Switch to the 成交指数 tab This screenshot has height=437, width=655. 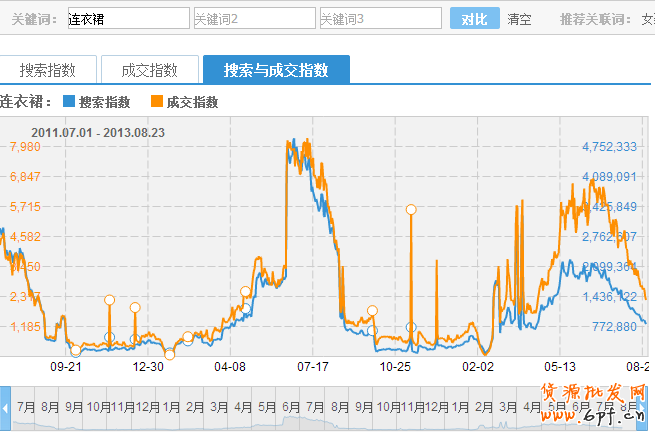149,70
